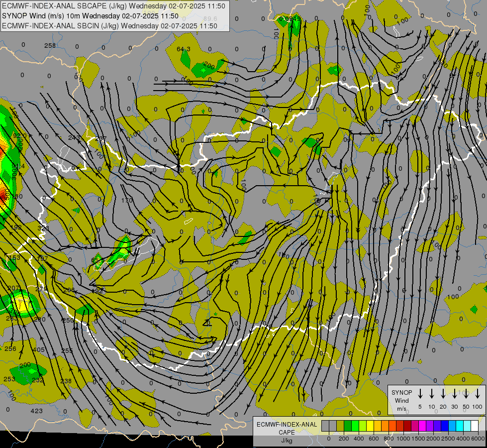Screen dimensions: 487x448
Task: Click the 197 value on the map
Action: tap(43, 258)
